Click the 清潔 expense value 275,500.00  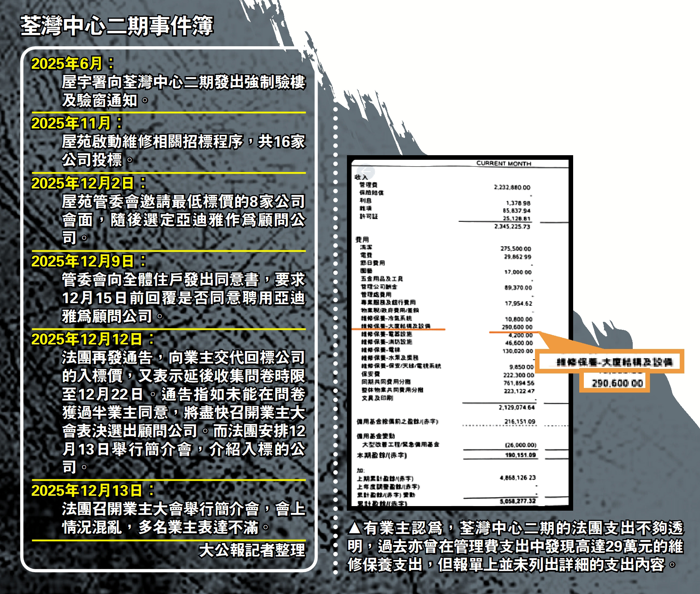(x=515, y=248)
